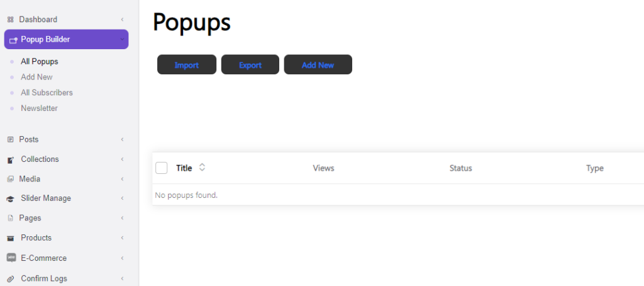Tick the select-all checkbox beside Title
The height and width of the screenshot is (286, 644).
pos(162,168)
